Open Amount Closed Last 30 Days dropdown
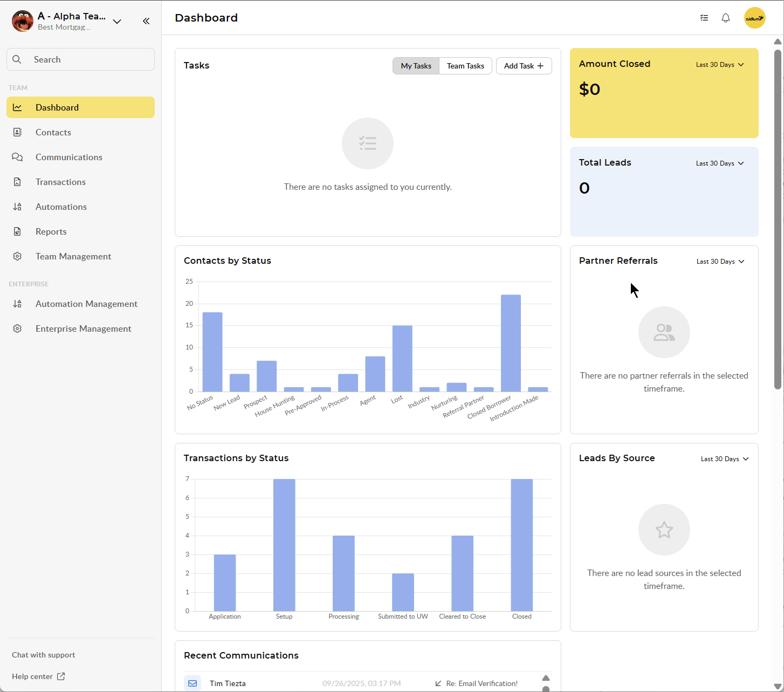 click(720, 65)
